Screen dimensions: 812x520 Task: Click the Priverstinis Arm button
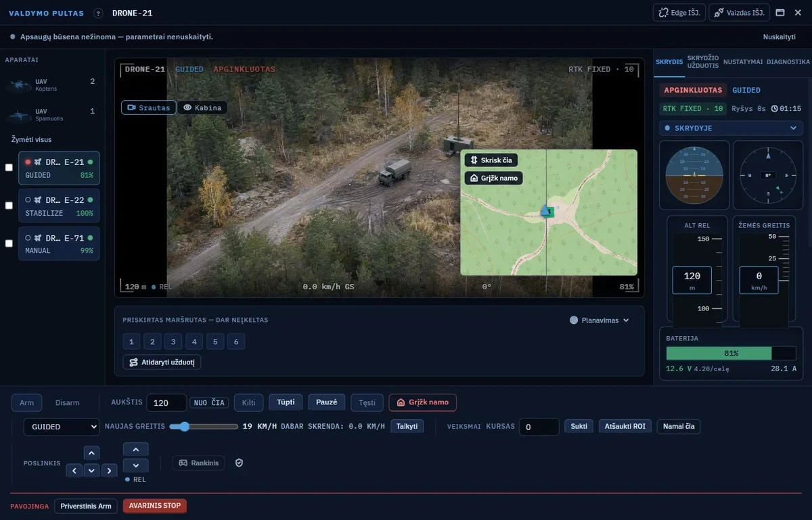[86, 506]
